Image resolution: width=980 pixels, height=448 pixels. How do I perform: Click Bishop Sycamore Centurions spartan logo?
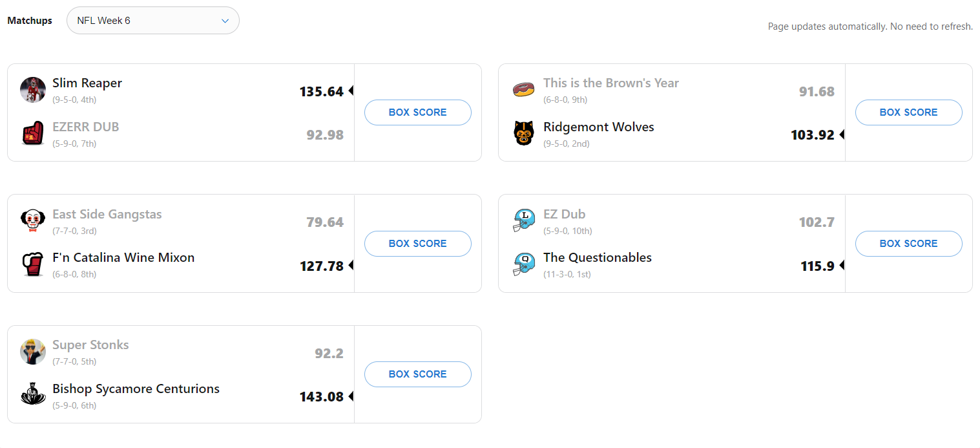point(32,395)
